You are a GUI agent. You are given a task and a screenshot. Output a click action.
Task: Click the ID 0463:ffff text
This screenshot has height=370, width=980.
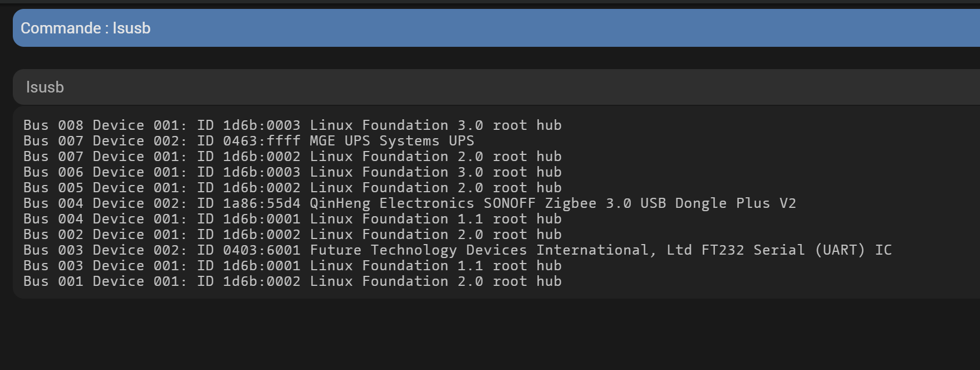click(249, 141)
